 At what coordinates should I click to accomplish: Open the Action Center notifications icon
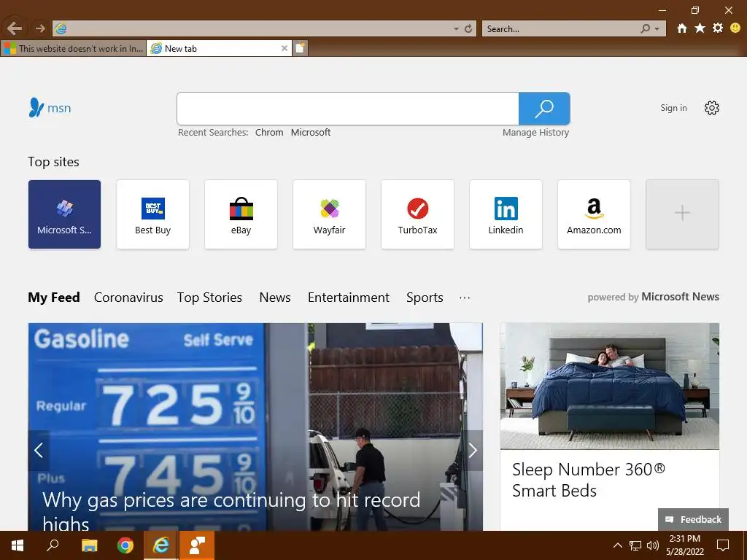pyautogui.click(x=723, y=545)
